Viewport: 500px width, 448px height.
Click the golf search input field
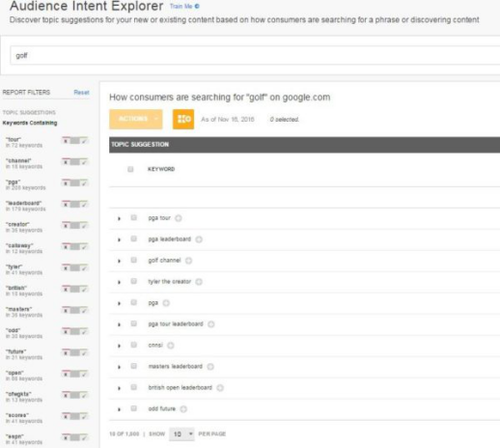click(255, 55)
